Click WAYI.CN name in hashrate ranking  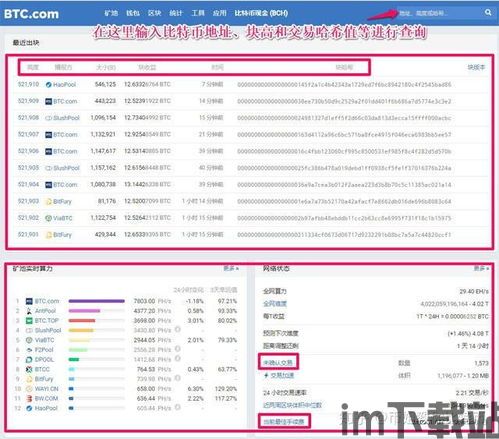pyautogui.click(x=46, y=389)
